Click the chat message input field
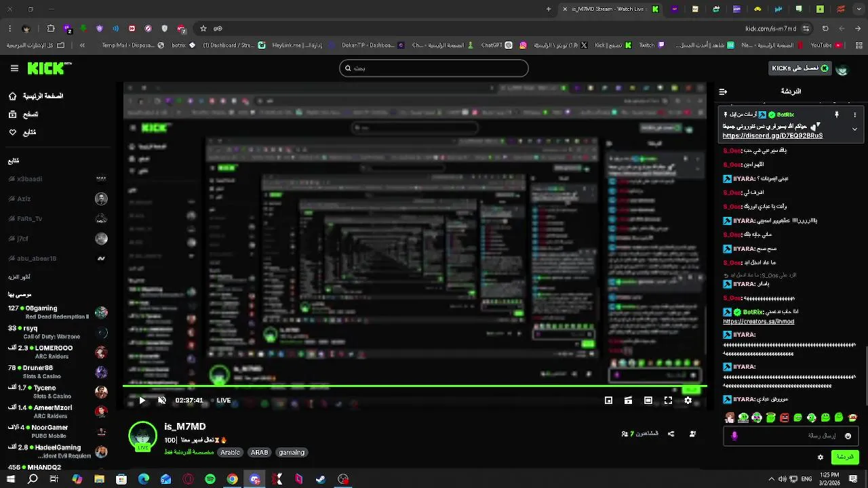 click(790, 436)
